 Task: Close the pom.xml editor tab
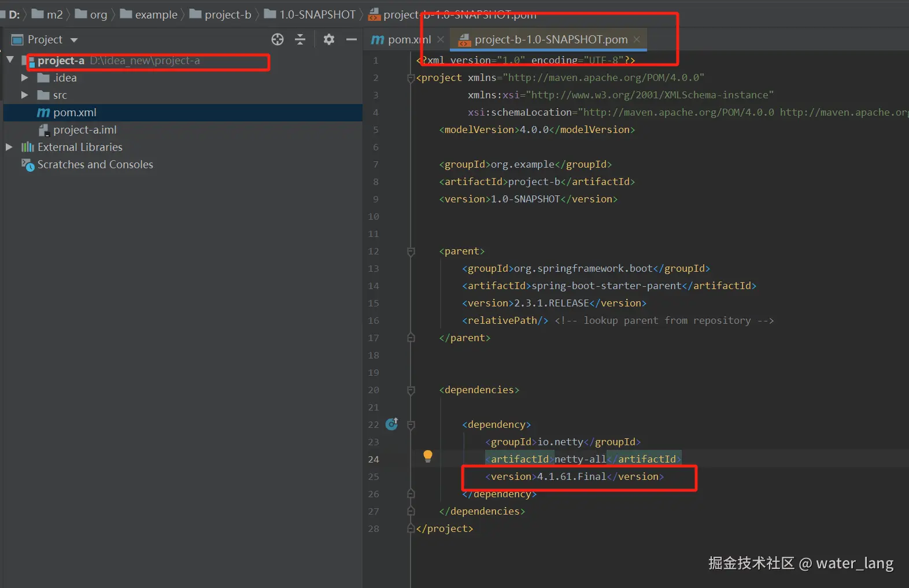(441, 39)
